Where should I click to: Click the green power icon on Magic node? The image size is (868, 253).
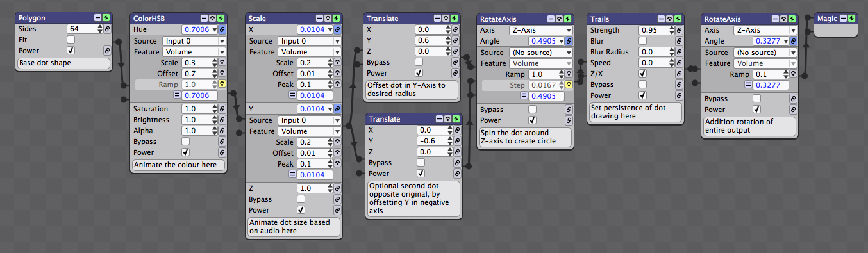point(852,19)
